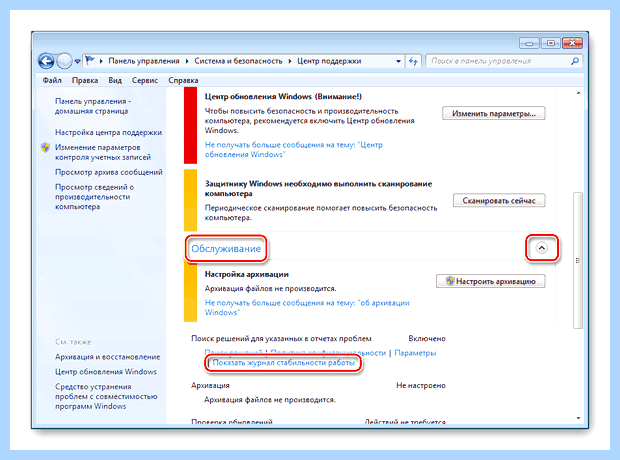
Task: Click the Forward navigation arrow
Action: click(64, 61)
